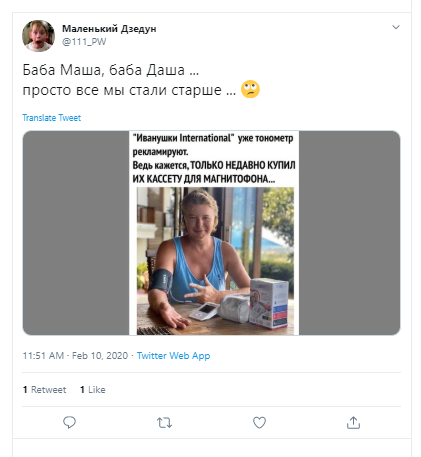The width and height of the screenshot is (421, 457).
Task: Open the @111_PW handle profile
Action: click(x=84, y=42)
